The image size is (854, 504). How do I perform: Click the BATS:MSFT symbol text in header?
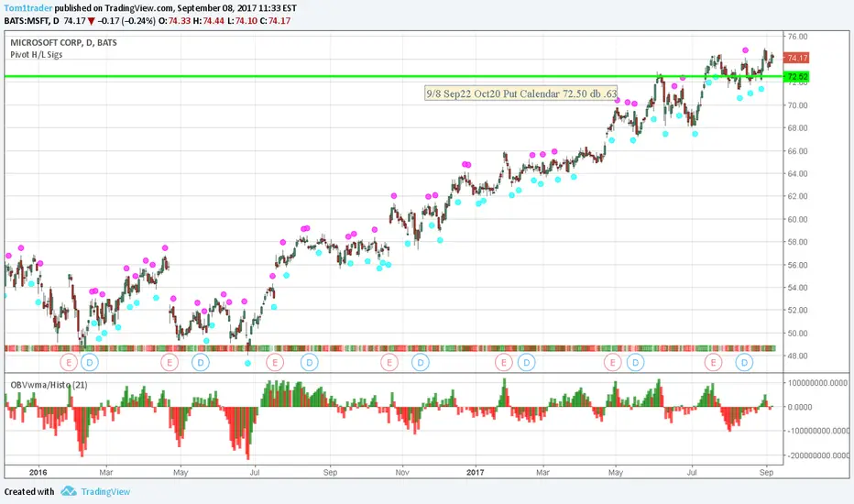(27, 21)
